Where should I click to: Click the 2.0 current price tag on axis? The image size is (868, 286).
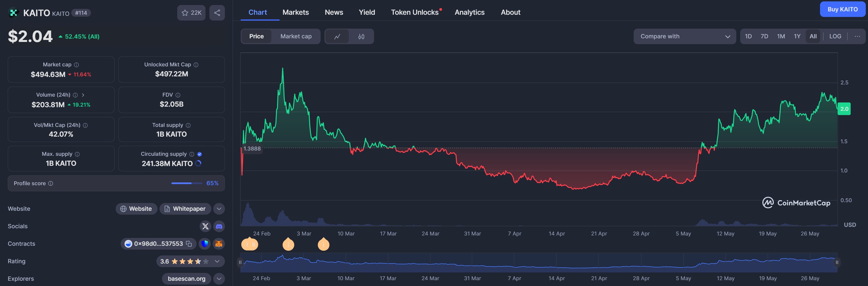[x=844, y=109]
